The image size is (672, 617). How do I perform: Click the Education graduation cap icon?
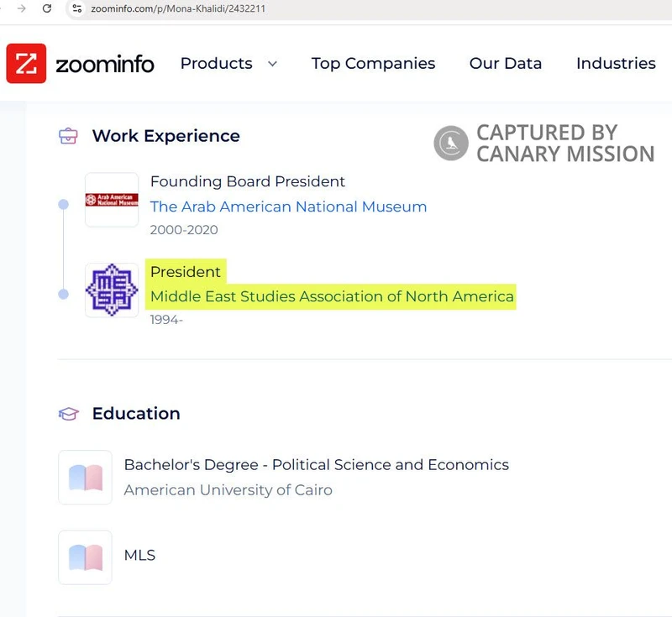point(68,414)
